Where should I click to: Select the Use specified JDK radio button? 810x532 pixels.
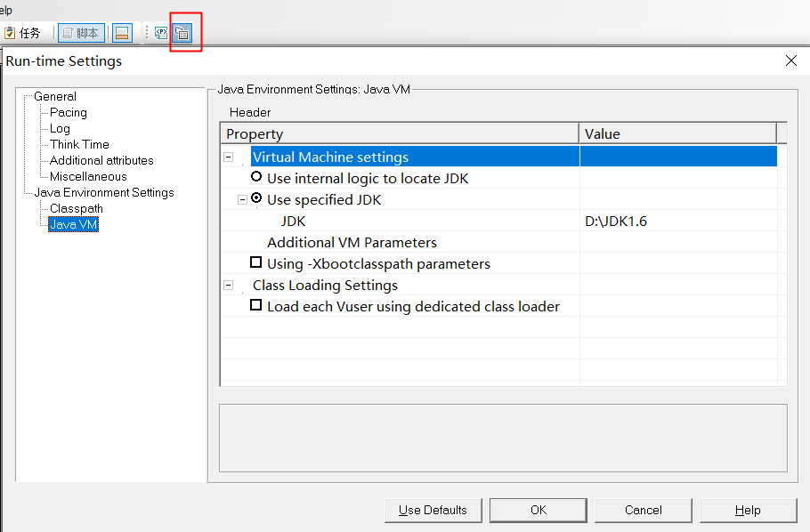256,198
